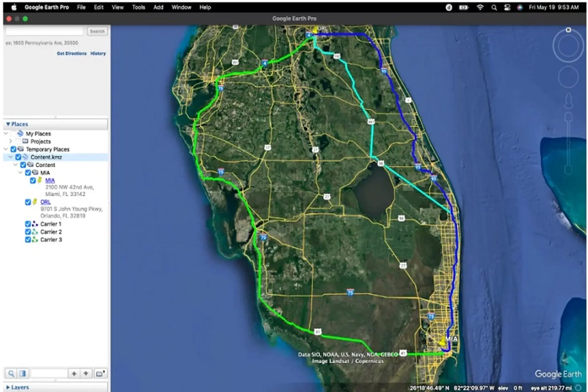Screen dimensions: 588x392
Task: Click the Look compass ring control
Action: click(x=568, y=46)
